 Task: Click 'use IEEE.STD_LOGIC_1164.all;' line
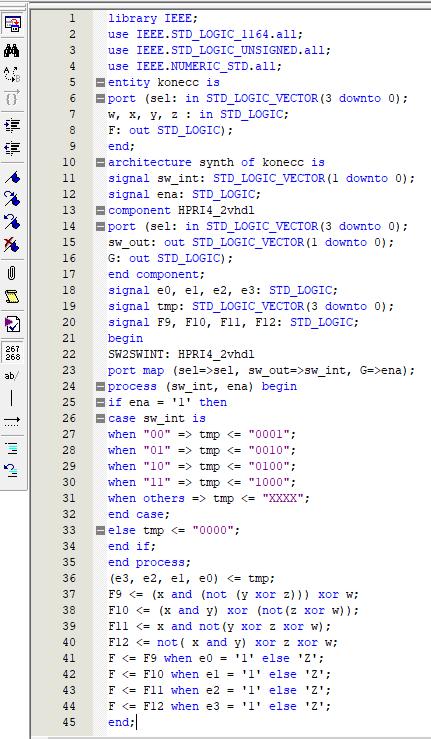tap(206, 34)
